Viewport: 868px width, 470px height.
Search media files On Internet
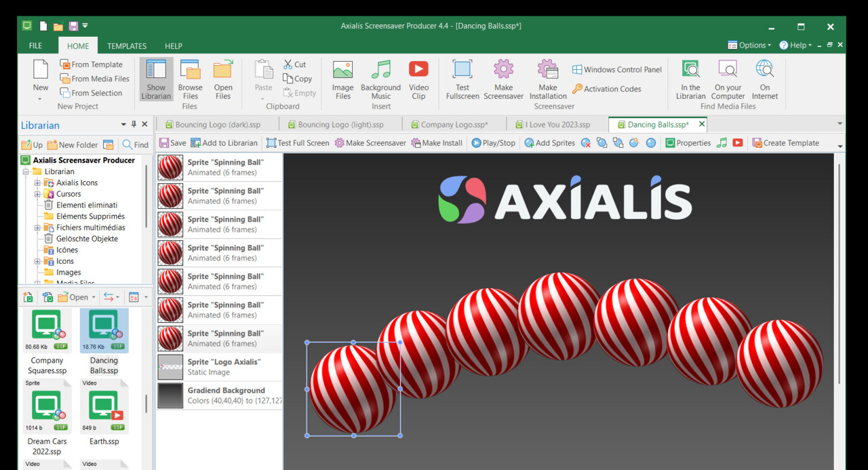coord(764,80)
